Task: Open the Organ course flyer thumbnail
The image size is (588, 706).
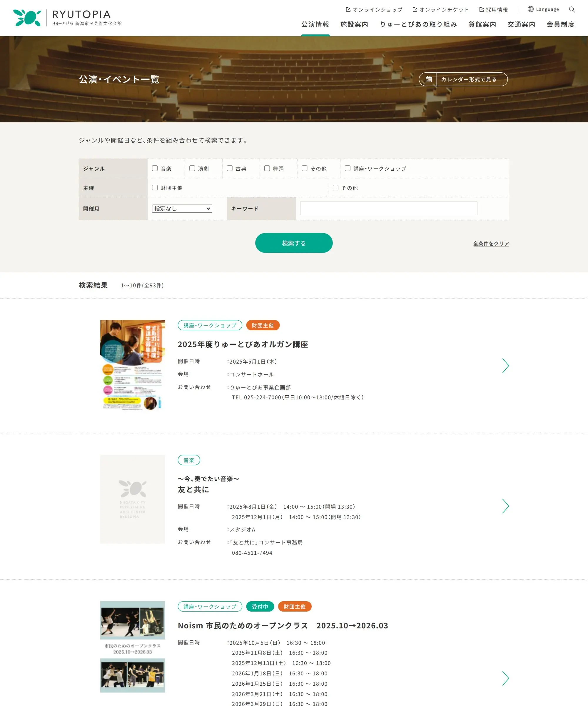Action: 132,365
